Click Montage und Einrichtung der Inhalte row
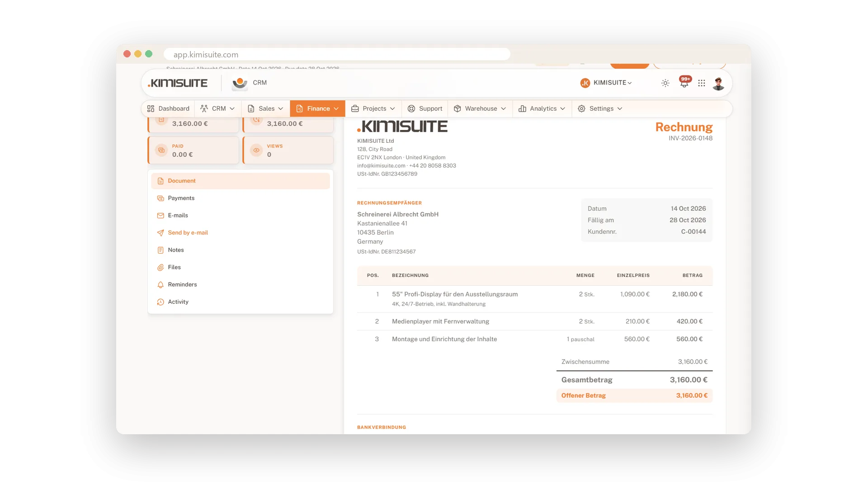The width and height of the screenshot is (868, 488). [x=535, y=339]
